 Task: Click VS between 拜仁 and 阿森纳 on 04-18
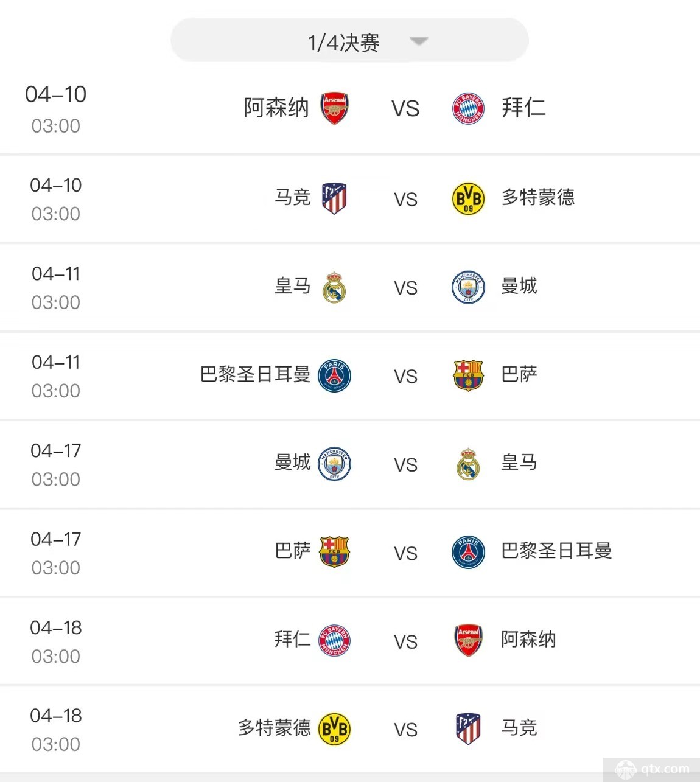click(405, 642)
